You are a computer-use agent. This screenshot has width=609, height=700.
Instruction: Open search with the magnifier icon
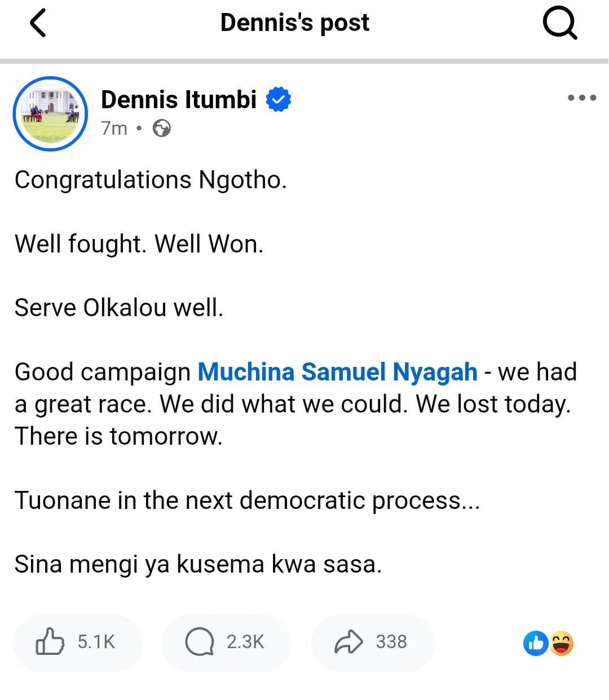coord(560,24)
